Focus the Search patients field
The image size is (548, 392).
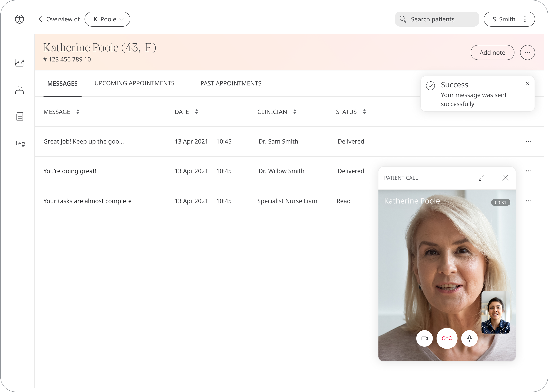(437, 19)
